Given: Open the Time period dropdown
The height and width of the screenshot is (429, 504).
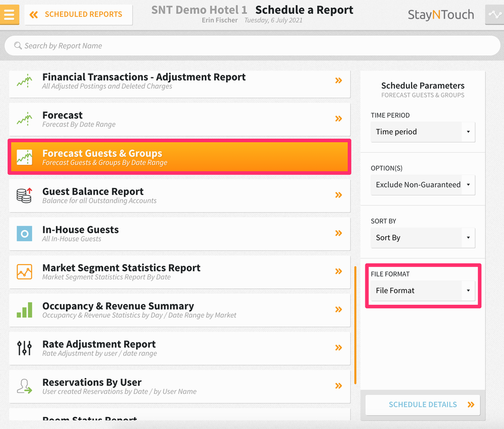Looking at the screenshot, I should pyautogui.click(x=423, y=131).
